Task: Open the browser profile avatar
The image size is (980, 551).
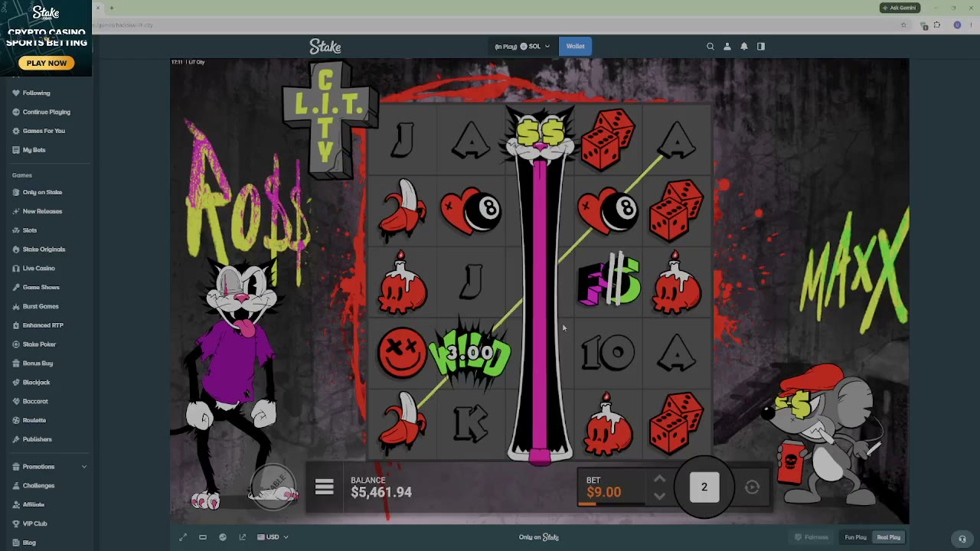Action: pos(957,25)
